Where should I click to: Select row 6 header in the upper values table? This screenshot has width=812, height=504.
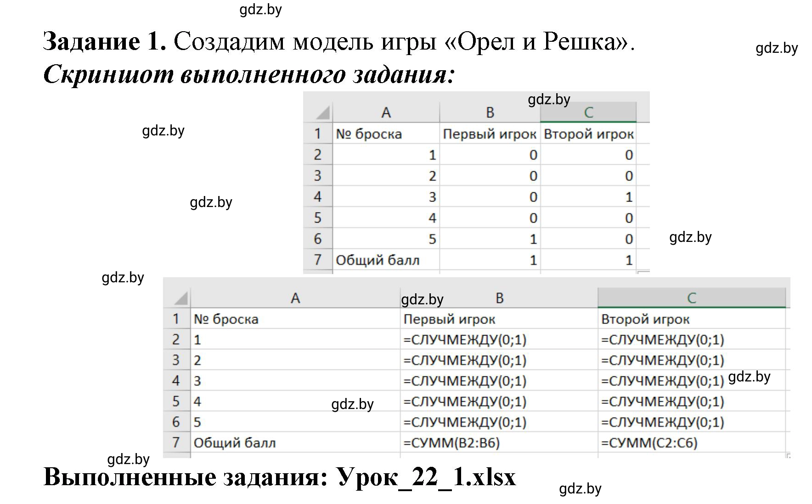coord(318,239)
